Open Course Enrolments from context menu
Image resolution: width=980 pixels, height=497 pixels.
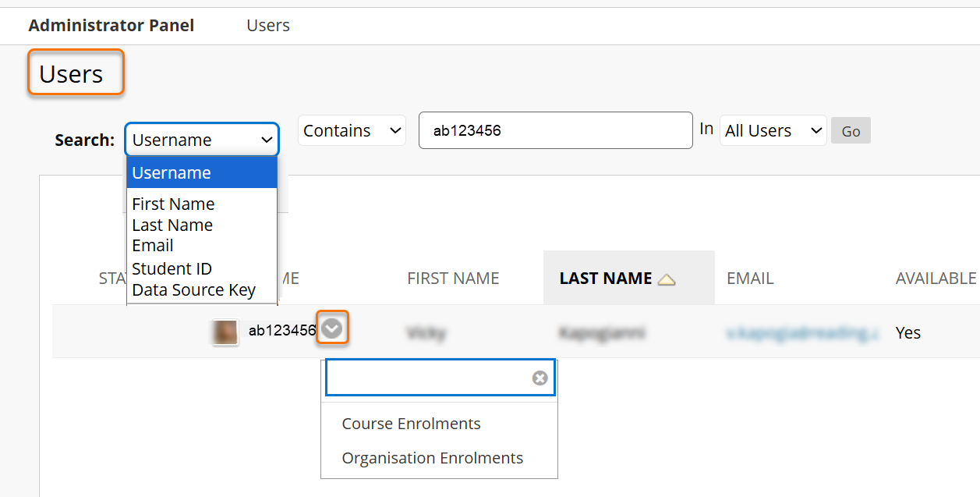tap(411, 424)
